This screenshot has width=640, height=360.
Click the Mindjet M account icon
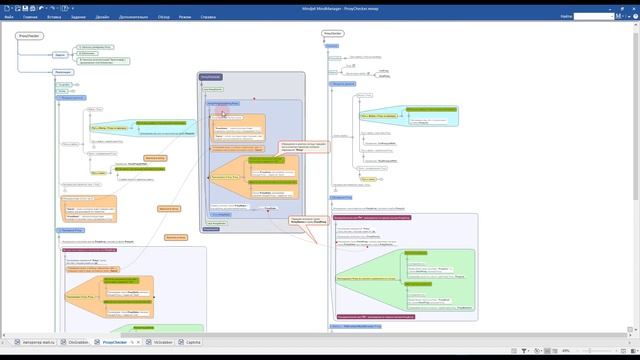[x=618, y=16]
